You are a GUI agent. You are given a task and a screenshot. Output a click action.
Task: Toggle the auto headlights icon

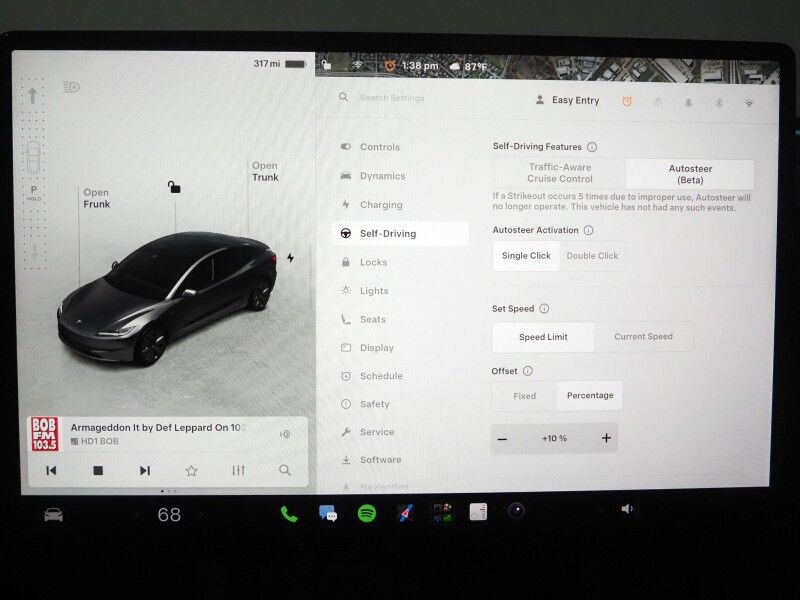72,87
